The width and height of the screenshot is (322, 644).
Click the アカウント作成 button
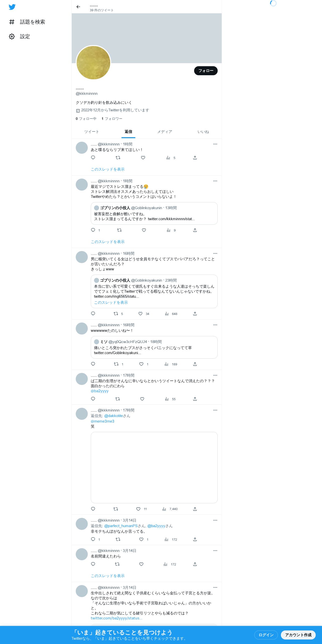[298, 635]
